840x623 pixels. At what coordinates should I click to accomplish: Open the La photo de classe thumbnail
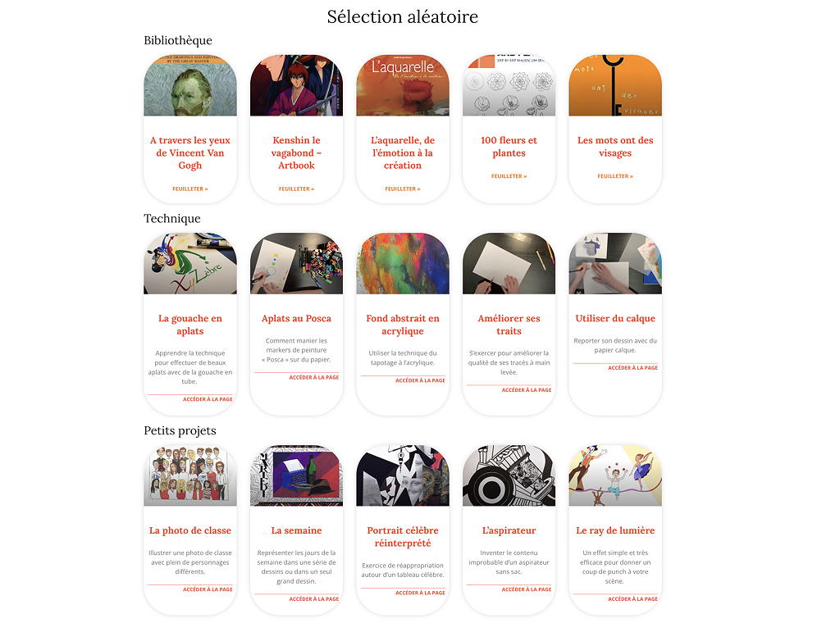point(190,475)
